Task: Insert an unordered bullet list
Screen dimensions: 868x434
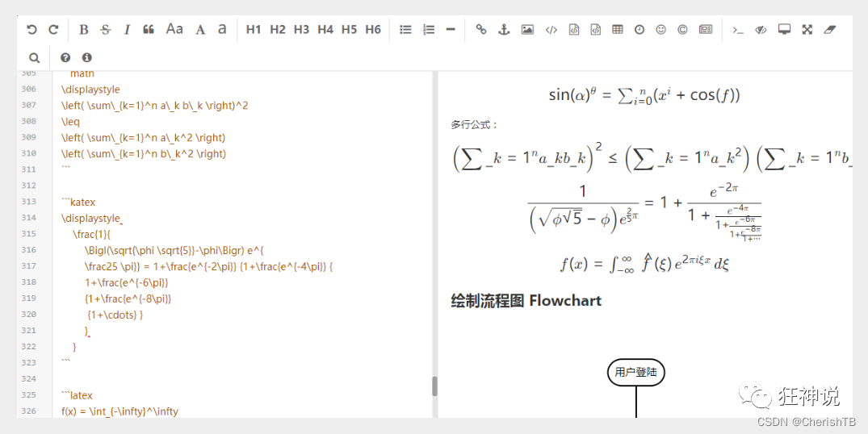Action: click(406, 30)
